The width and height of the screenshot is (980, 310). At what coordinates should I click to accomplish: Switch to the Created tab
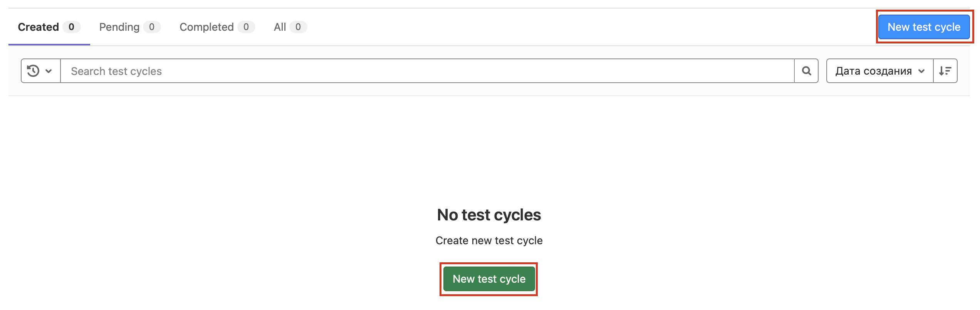tap(39, 27)
